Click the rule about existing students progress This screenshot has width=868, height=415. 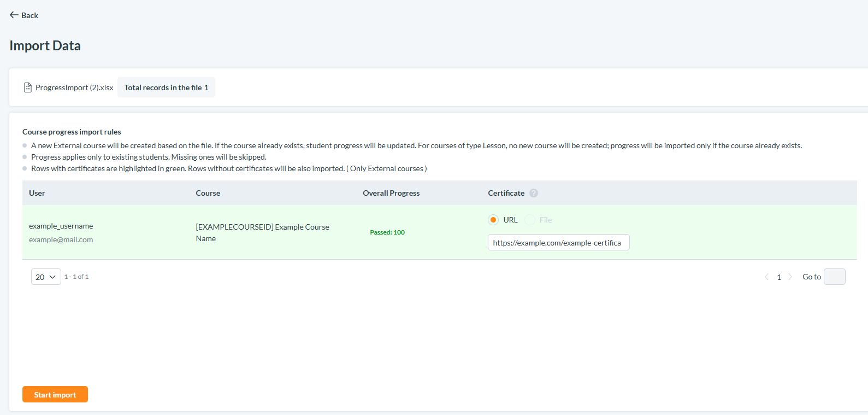pos(149,157)
